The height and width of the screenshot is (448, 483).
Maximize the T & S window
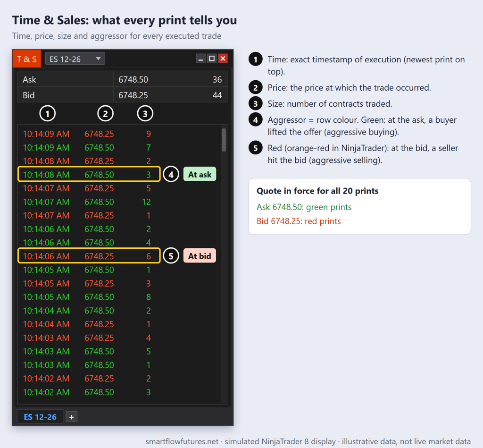tap(212, 58)
